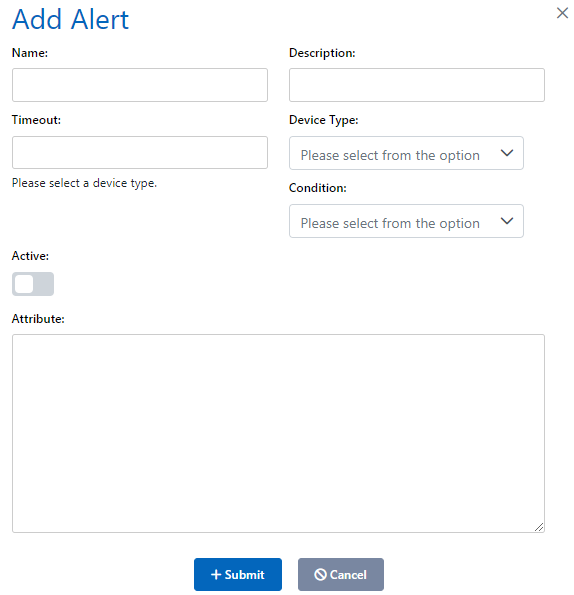Click the 'Name:' label
This screenshot has height=595, width=574.
(30, 53)
